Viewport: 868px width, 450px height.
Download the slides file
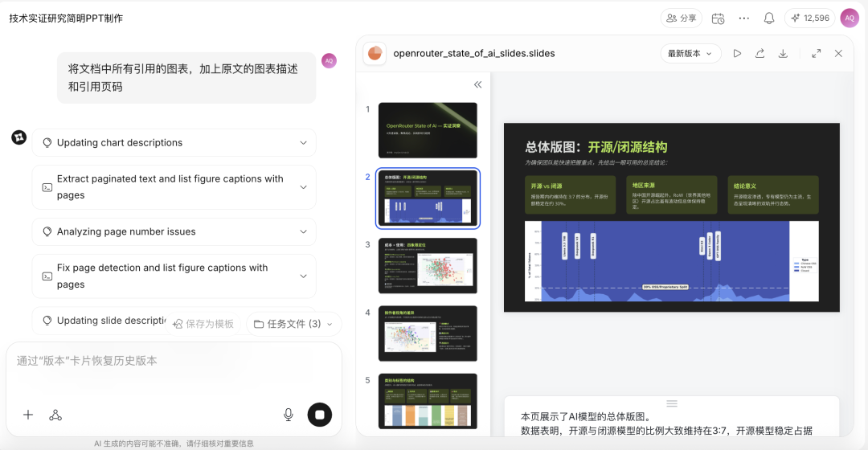click(783, 54)
